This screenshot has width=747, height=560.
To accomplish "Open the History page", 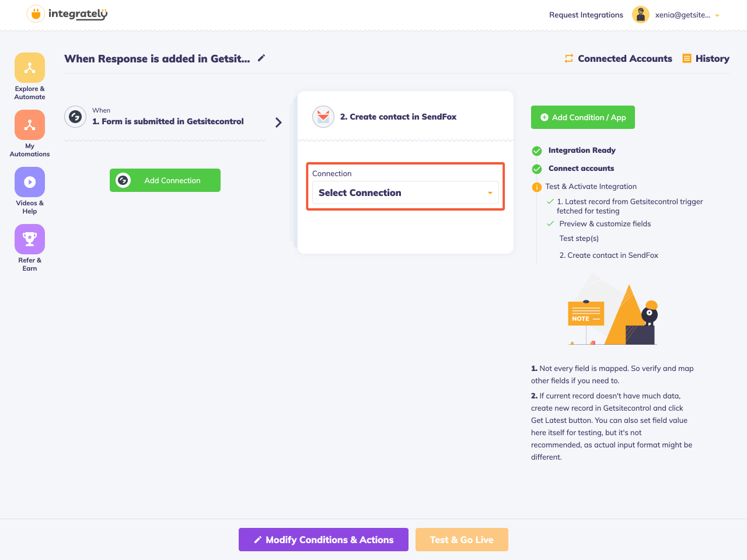I will (706, 58).
